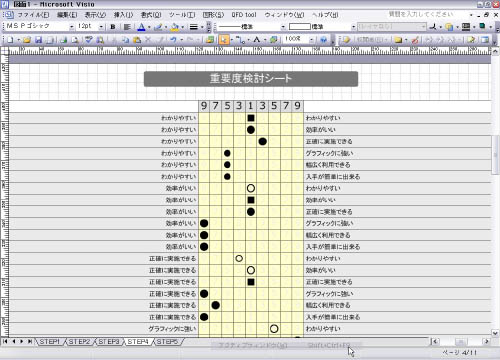Click the vertical scrollbar down arrow
Image resolution: width=500 pixels, height=360 pixels.
point(495,332)
